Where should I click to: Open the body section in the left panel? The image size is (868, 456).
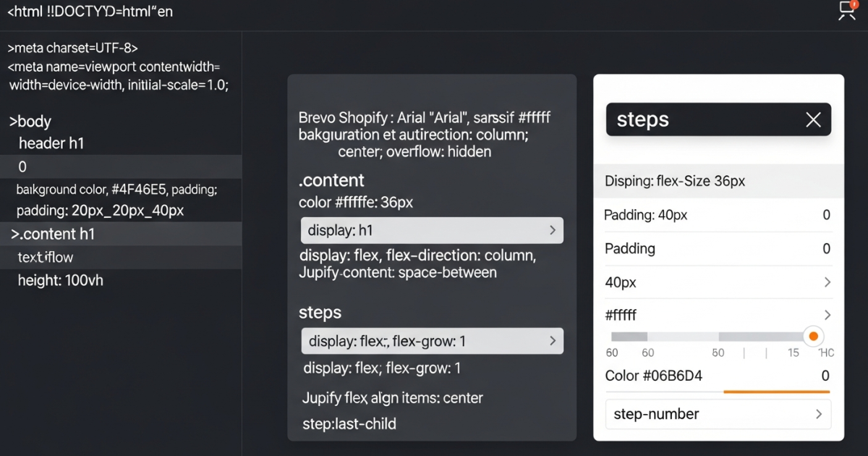pos(29,121)
